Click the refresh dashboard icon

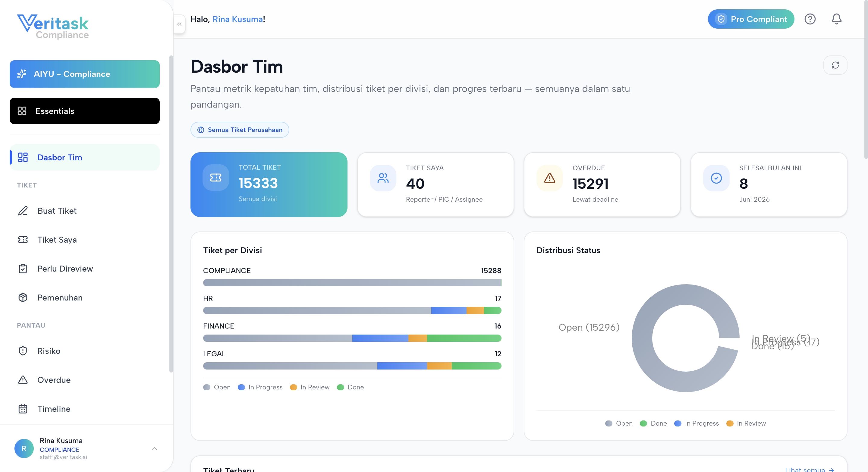(835, 65)
